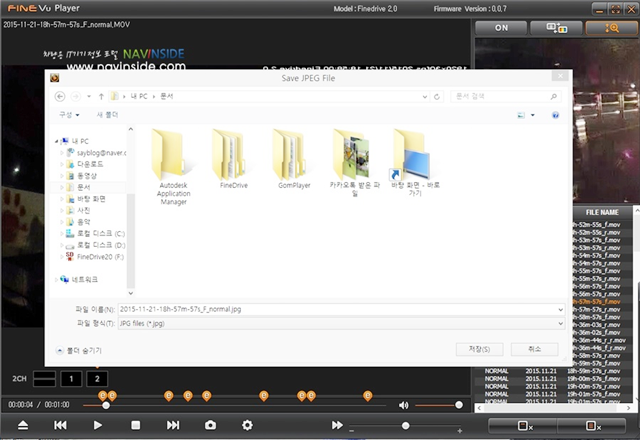Open the Autodesk Application Manager folder
The width and height of the screenshot is (640, 440).
point(173,167)
